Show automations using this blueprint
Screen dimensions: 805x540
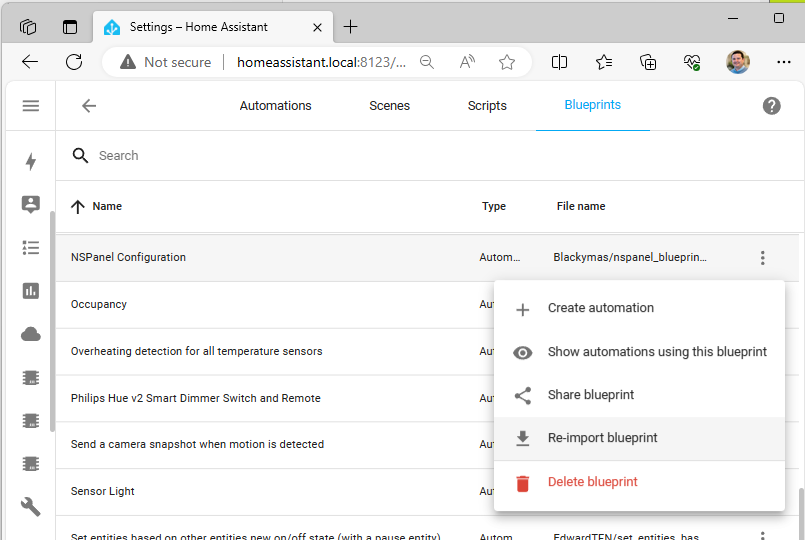[656, 352]
